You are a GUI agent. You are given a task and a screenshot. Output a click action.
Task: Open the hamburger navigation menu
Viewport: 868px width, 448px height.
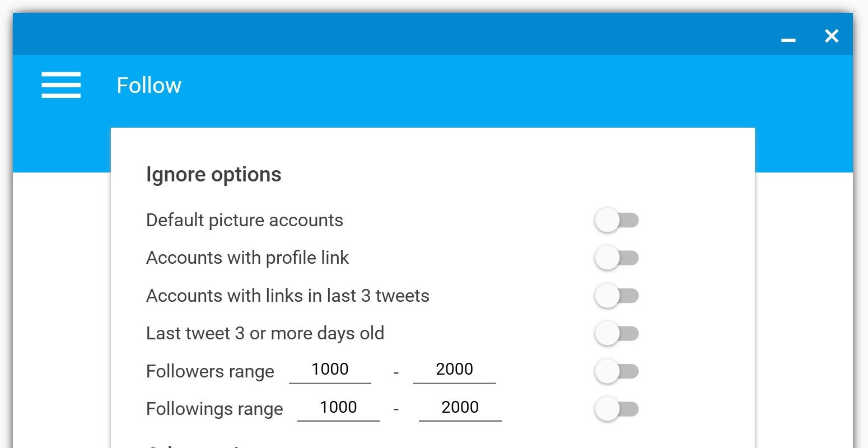(x=61, y=85)
